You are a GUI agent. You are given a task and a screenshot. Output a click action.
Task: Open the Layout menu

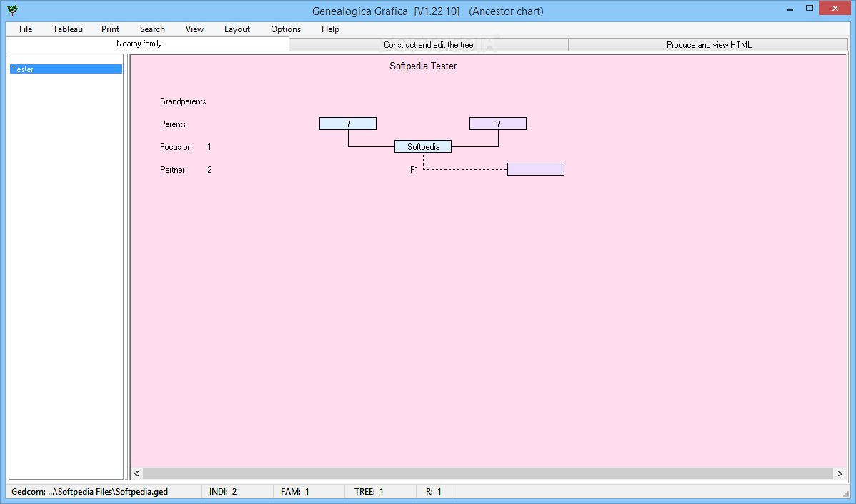tap(237, 29)
